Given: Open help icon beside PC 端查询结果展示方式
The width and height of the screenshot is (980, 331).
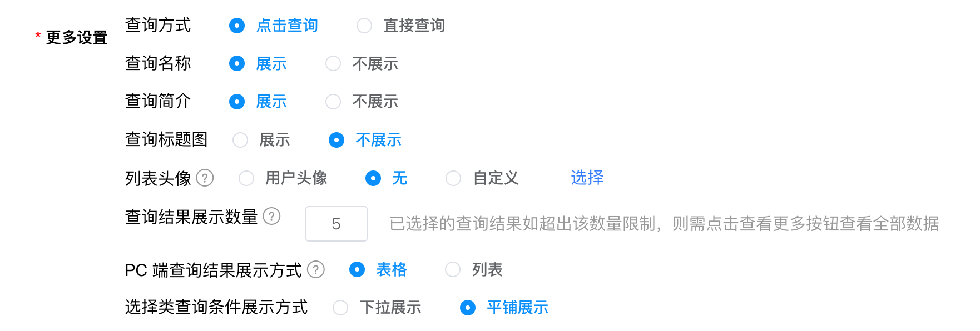Looking at the screenshot, I should pyautogui.click(x=316, y=269).
